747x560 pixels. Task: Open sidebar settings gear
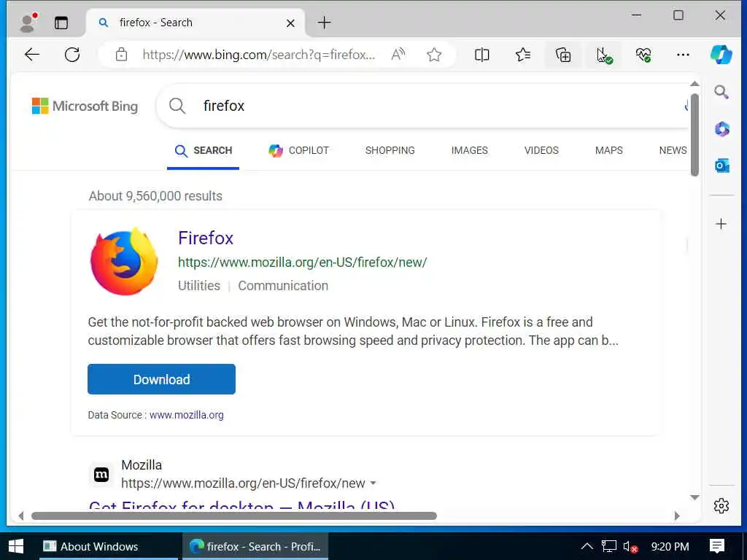coord(721,506)
